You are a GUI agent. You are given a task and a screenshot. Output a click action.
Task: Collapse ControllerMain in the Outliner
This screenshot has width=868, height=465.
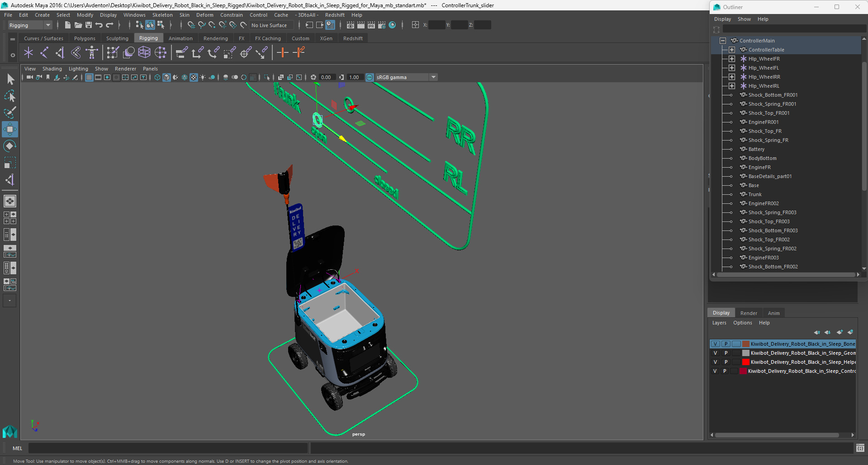pyautogui.click(x=723, y=41)
